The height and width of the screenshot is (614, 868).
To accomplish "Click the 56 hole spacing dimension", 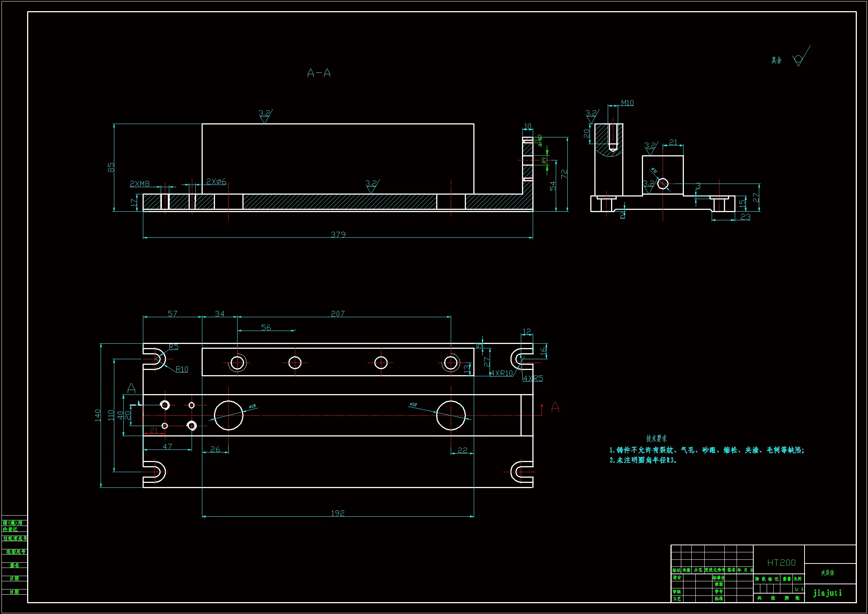I will click(266, 328).
